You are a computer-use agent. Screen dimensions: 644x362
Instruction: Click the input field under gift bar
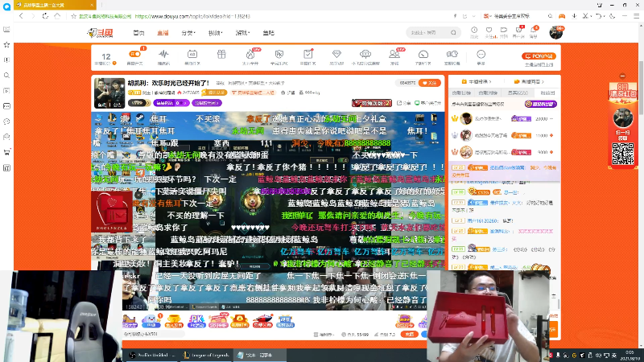pyautogui.click(x=154, y=334)
